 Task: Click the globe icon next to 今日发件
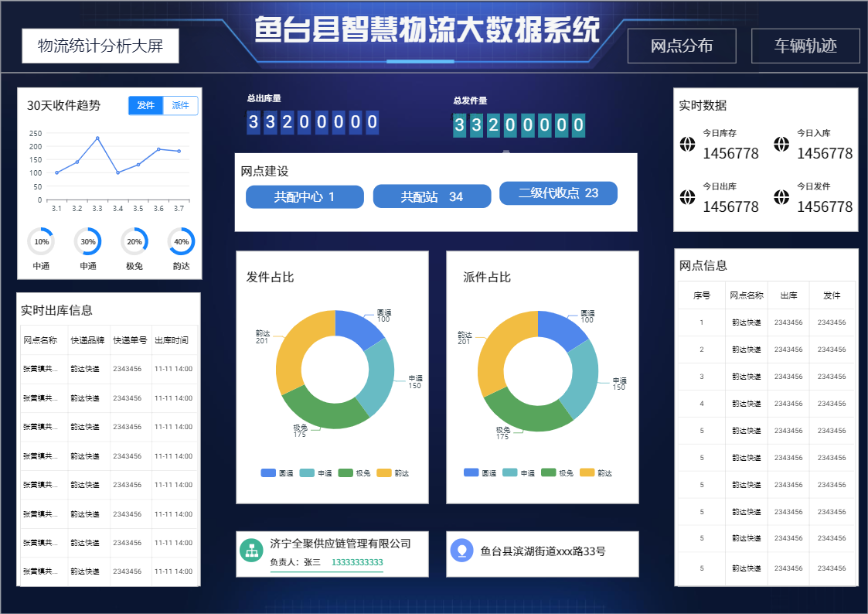click(x=781, y=197)
